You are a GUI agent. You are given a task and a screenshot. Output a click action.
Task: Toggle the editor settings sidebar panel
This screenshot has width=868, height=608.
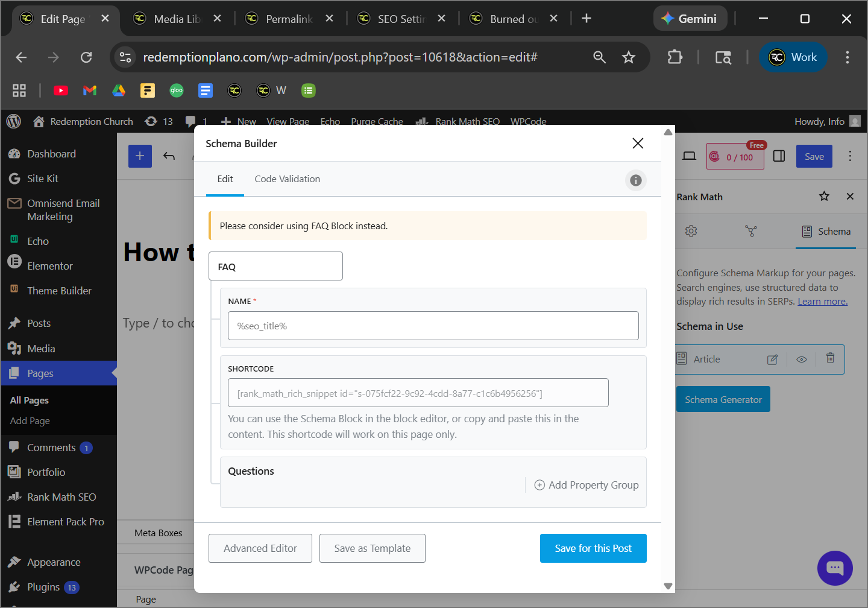[x=779, y=156]
